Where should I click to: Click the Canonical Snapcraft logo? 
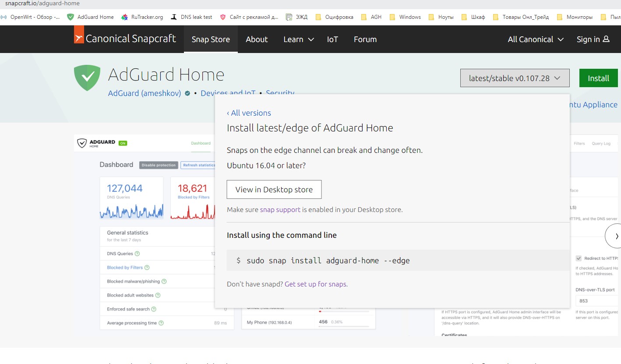click(x=125, y=39)
